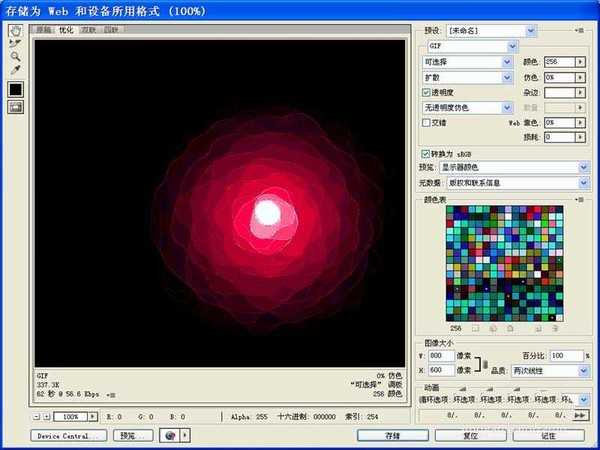Toggle the 转换为 sRGB checkbox
Viewport: 600px width, 450px height.
tap(427, 154)
